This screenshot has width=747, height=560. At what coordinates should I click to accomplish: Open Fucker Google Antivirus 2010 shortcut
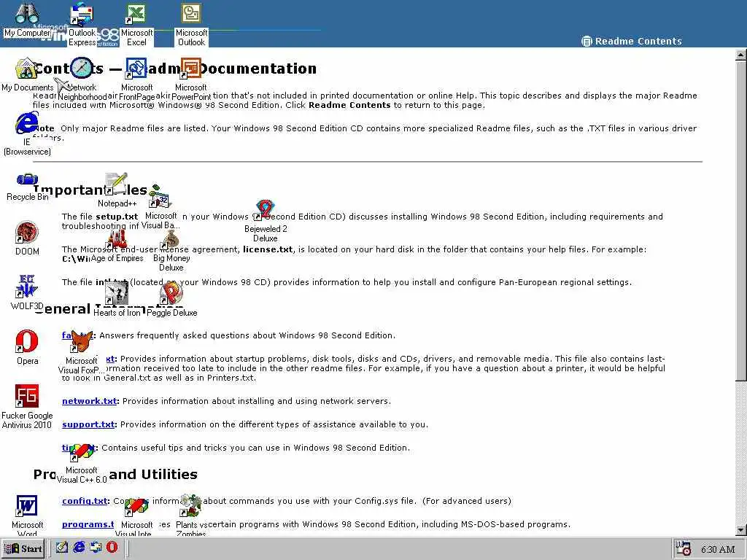tap(27, 407)
